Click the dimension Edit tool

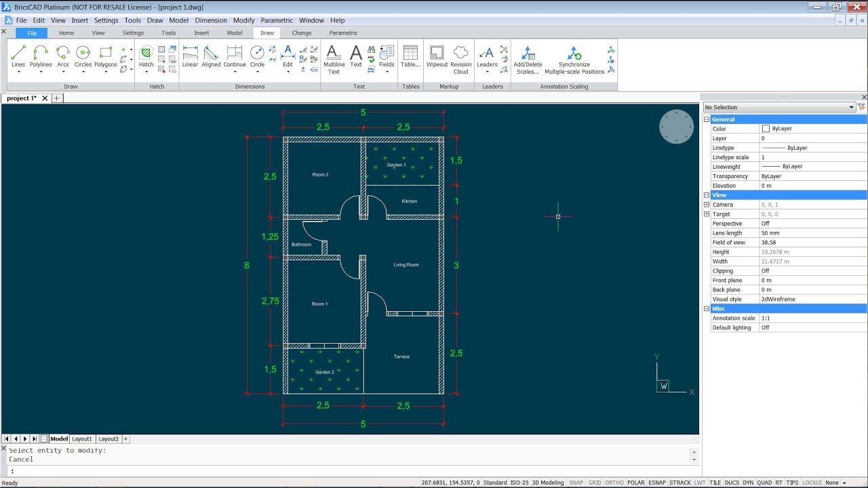point(288,57)
